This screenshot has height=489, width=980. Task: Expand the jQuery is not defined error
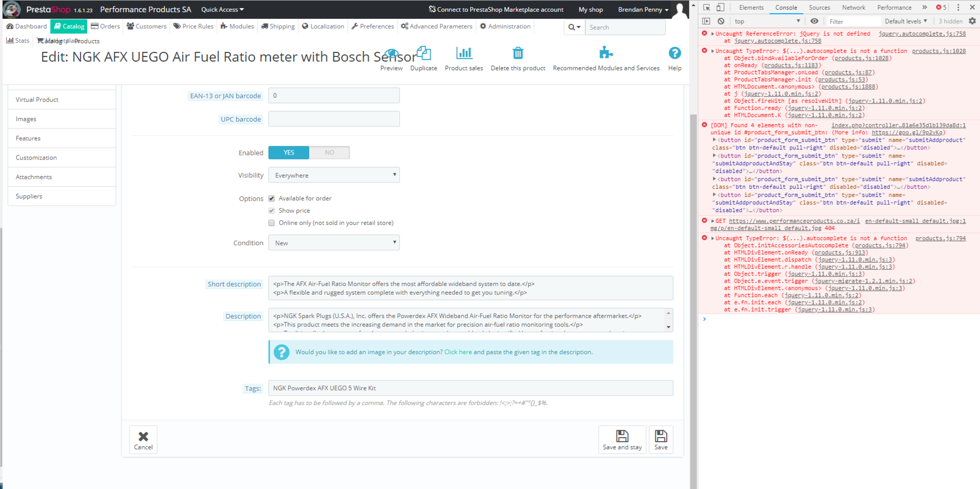(713, 34)
